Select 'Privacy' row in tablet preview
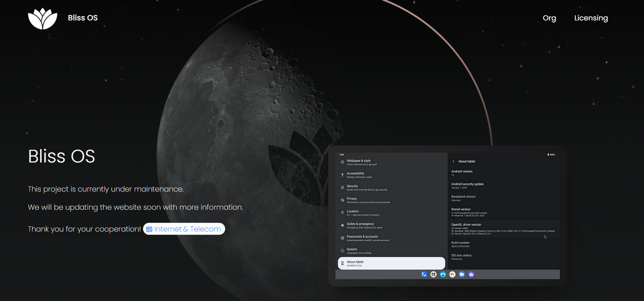The height and width of the screenshot is (301, 644). tap(391, 200)
